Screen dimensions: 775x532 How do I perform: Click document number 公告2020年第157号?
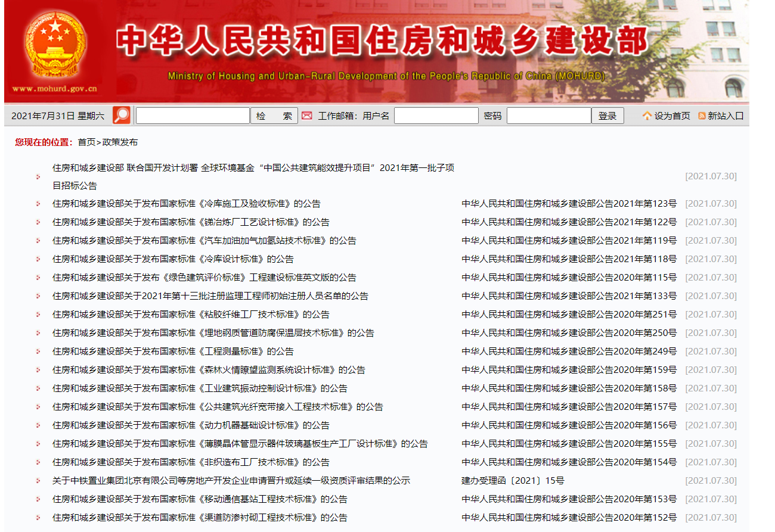[569, 407]
